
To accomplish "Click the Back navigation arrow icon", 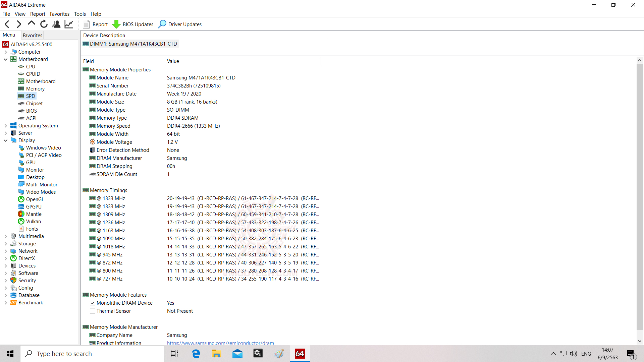I will [7, 24].
